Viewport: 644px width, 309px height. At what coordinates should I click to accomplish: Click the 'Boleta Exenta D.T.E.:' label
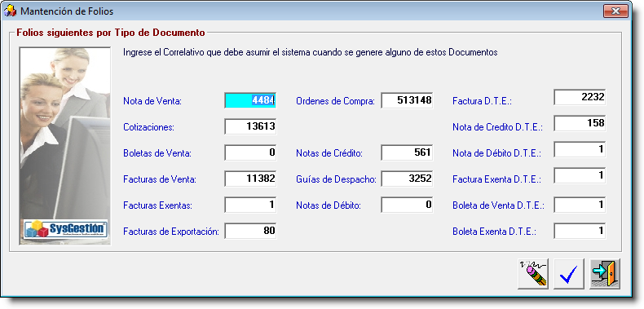tap(495, 232)
